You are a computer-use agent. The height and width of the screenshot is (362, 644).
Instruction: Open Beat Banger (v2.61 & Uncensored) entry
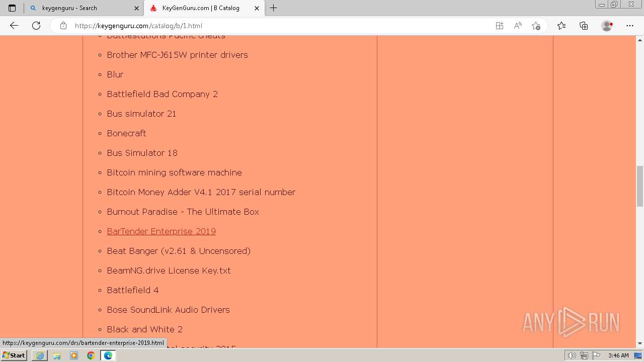tap(179, 251)
